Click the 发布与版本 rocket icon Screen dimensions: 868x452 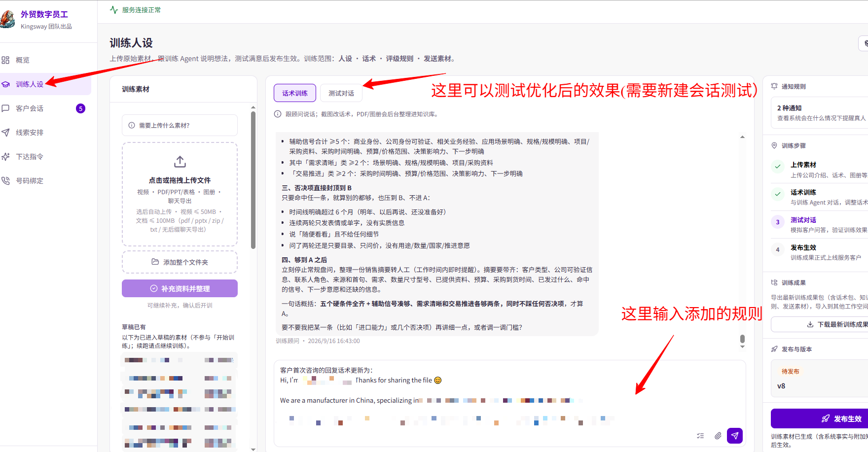coord(774,349)
